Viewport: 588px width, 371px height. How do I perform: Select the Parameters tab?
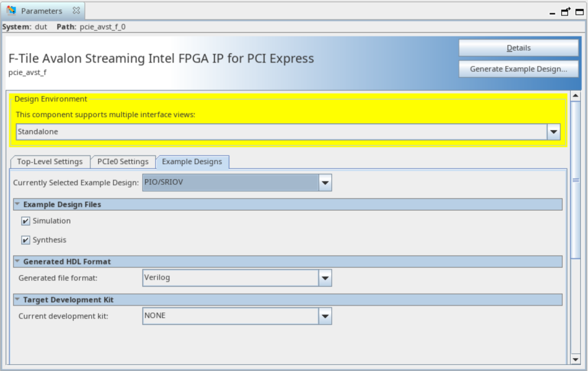pos(42,11)
